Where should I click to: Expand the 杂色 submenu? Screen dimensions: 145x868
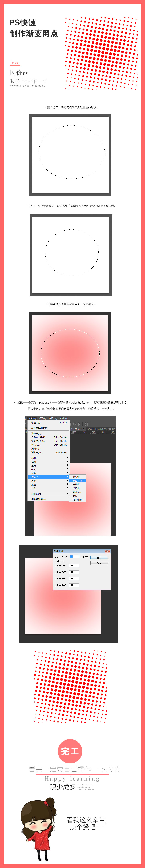point(48,485)
